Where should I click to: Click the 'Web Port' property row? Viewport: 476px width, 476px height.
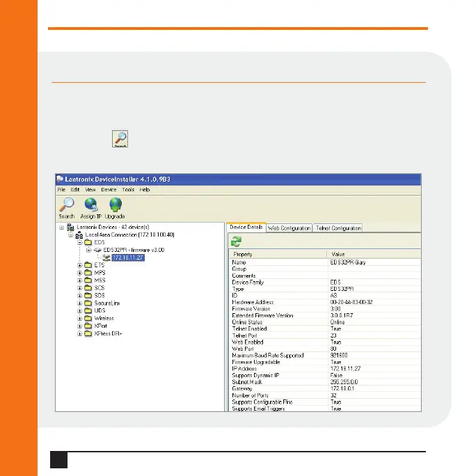coord(325,349)
